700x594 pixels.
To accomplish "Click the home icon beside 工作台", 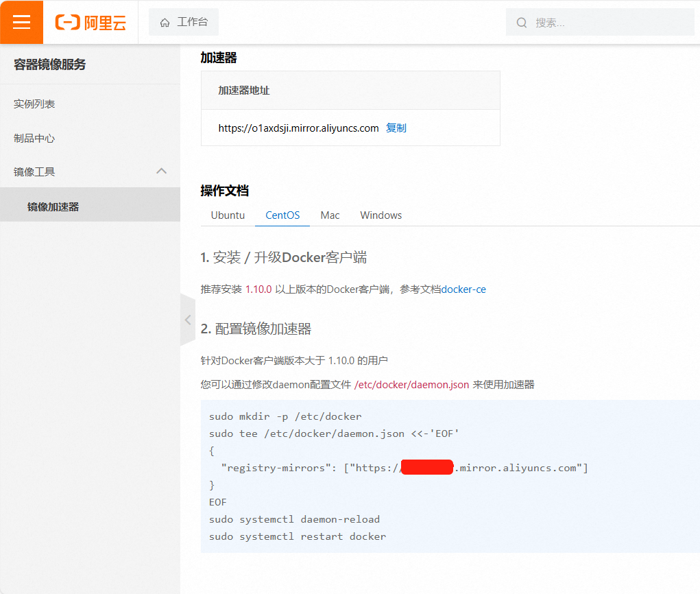I will [x=165, y=23].
